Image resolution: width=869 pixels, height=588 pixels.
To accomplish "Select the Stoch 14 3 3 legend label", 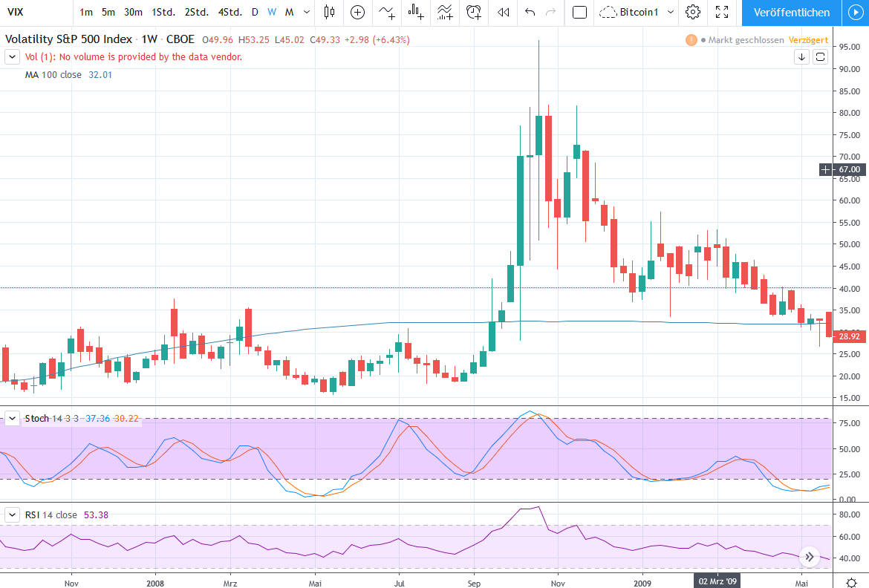I will coord(51,419).
